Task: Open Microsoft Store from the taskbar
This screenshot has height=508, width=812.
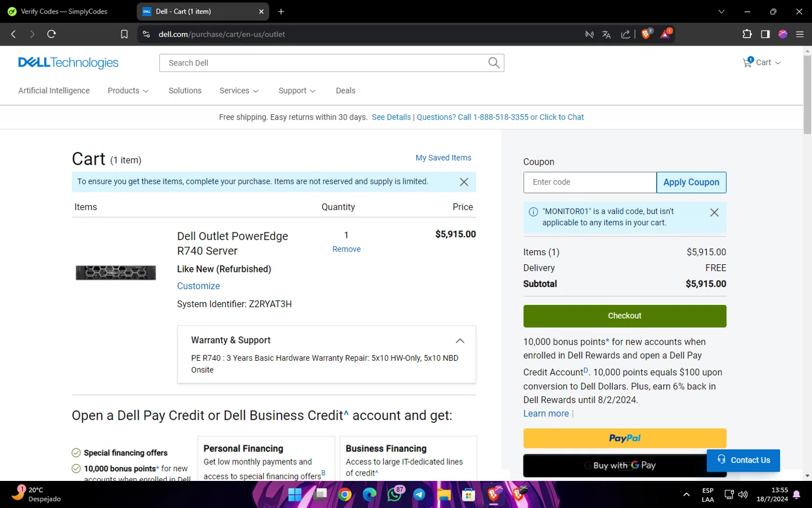Action: 469,494
